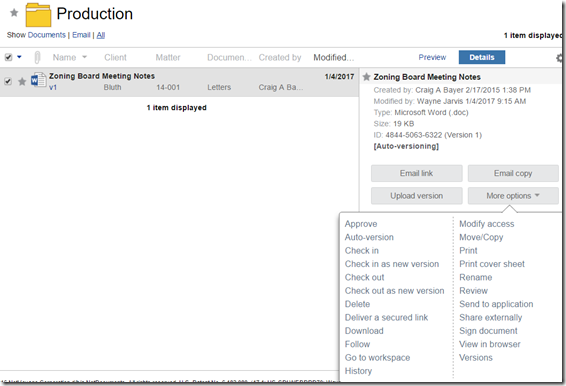
Task: Click the Documen... column header
Action: tap(229, 57)
